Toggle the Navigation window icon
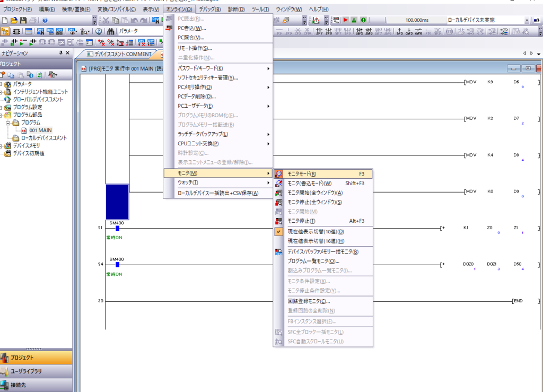The image size is (543, 392). click(5, 31)
